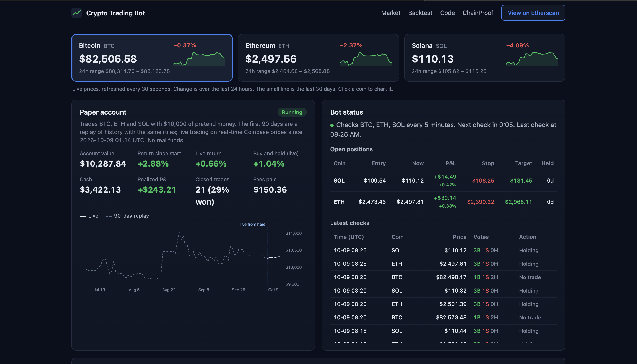Screen dimensions: 637x364
Task: Click Holding action in 08:25 SOL row
Action: (529, 251)
